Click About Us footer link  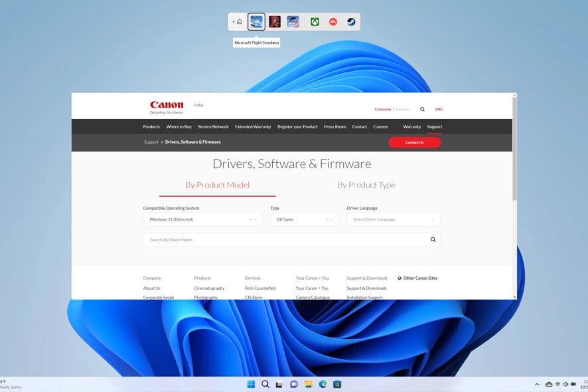click(151, 288)
